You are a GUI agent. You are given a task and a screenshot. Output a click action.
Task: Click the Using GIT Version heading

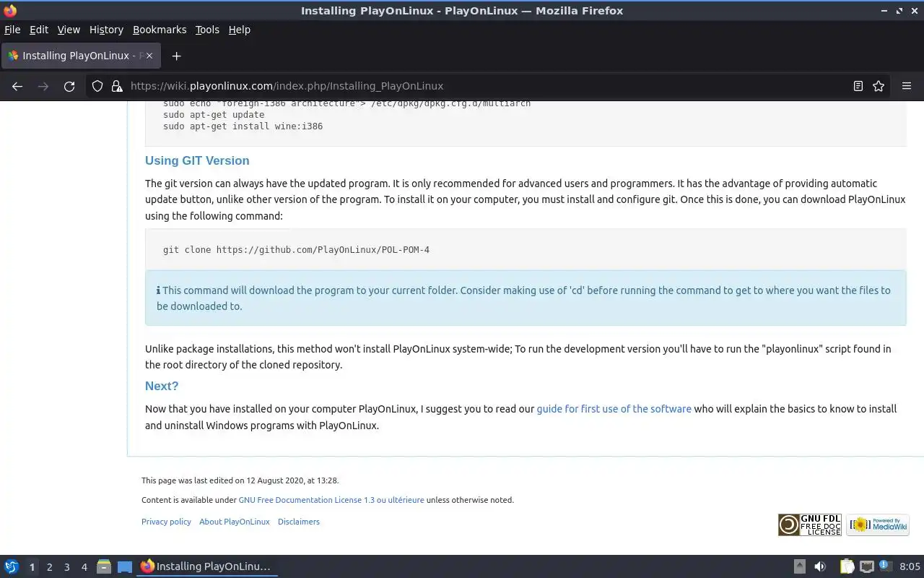pos(197,160)
